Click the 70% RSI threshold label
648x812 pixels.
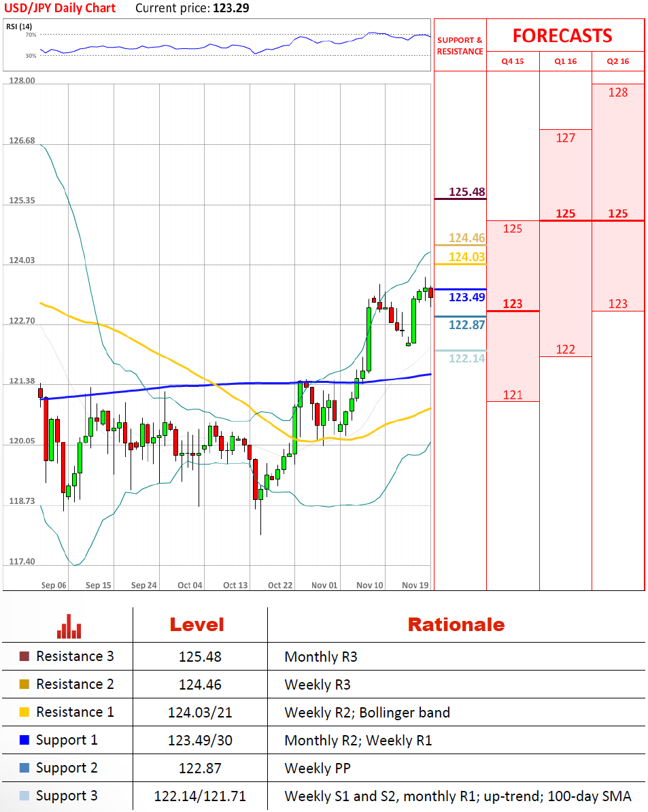click(x=31, y=35)
